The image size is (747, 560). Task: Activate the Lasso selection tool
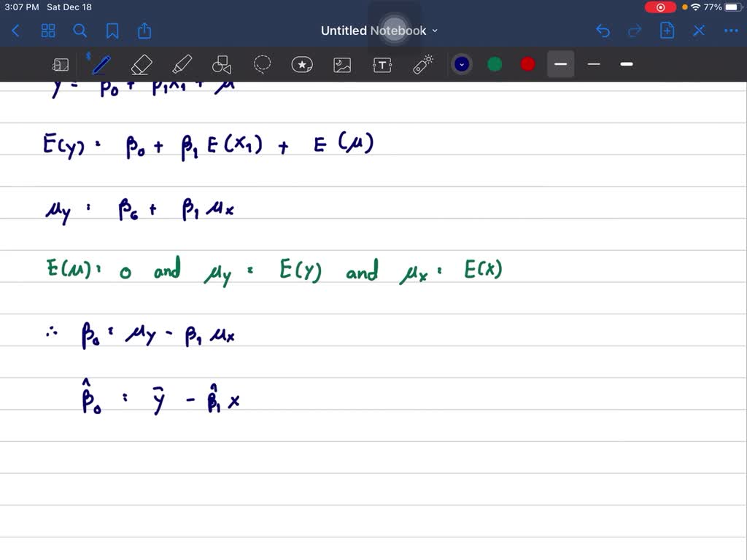(x=262, y=64)
